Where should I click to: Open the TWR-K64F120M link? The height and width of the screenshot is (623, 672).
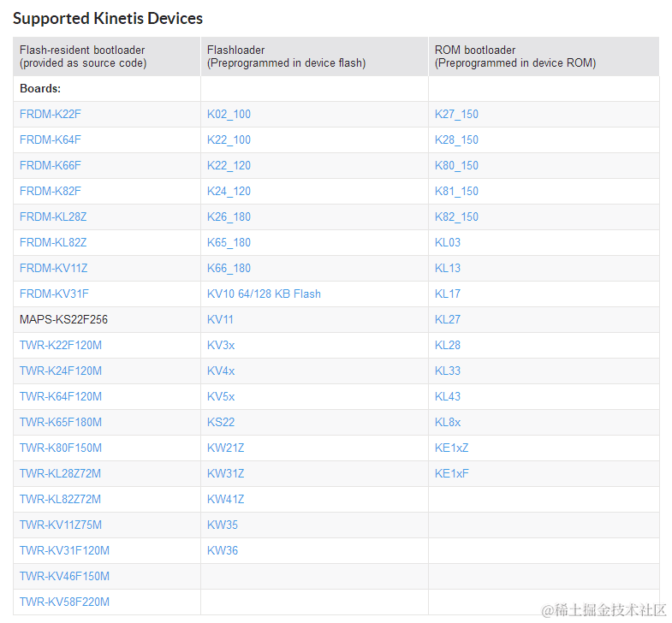(61, 397)
